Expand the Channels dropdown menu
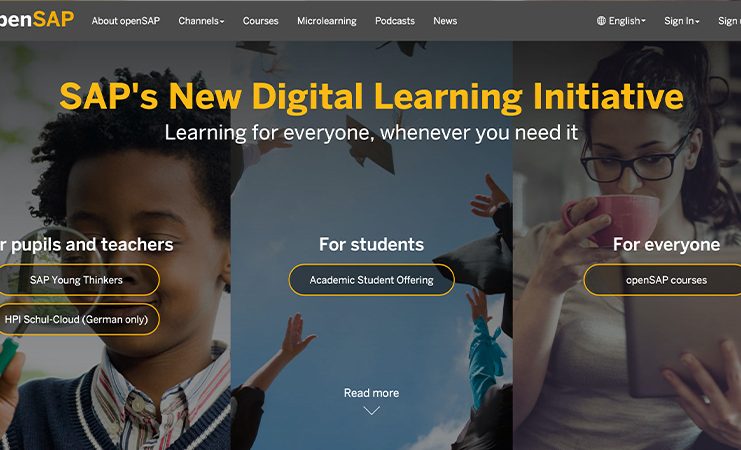This screenshot has width=741, height=450. (x=201, y=21)
